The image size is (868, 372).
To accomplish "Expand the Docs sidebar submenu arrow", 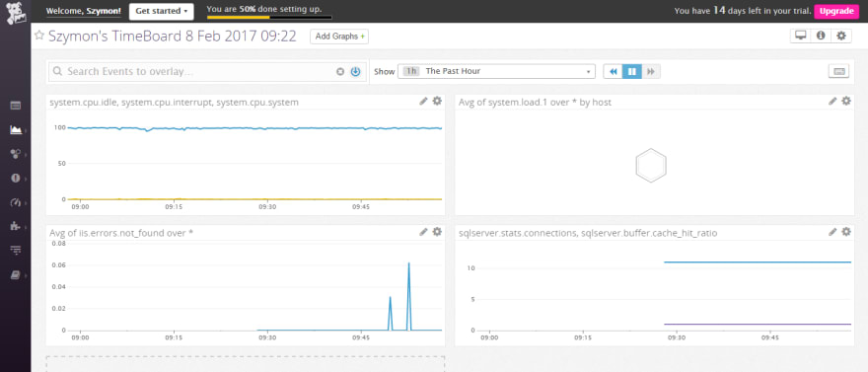I will (x=26, y=275).
